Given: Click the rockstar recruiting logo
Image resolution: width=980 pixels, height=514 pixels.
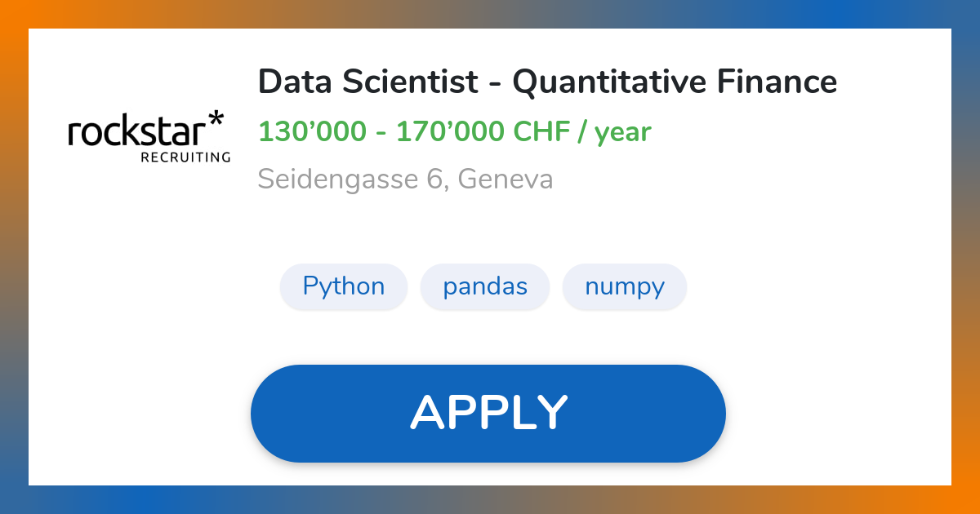Looking at the screenshot, I should (x=149, y=136).
